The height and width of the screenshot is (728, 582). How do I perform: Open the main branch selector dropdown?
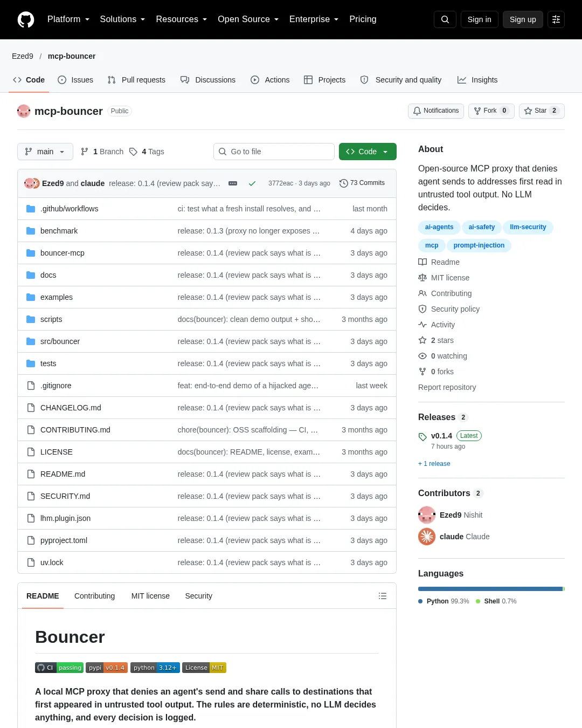pyautogui.click(x=45, y=152)
